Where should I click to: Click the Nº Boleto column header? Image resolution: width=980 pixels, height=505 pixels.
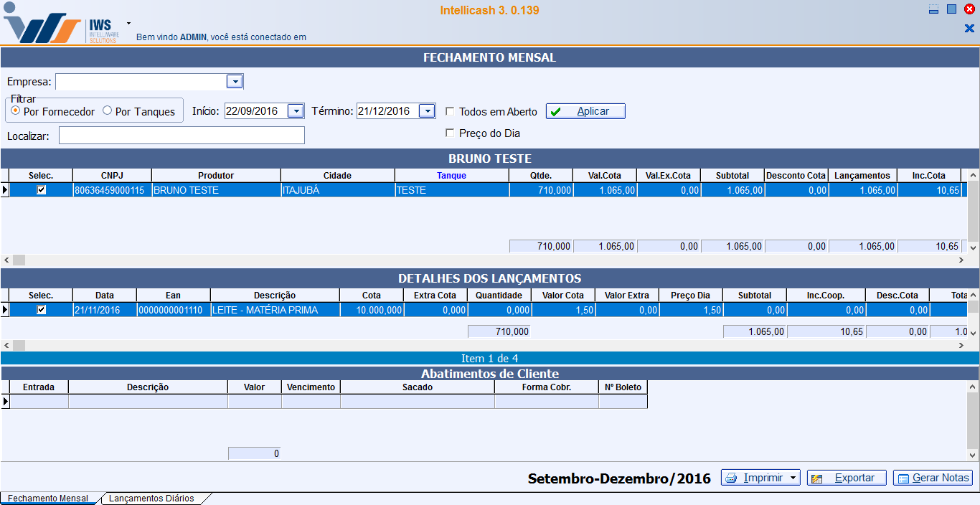click(x=623, y=387)
